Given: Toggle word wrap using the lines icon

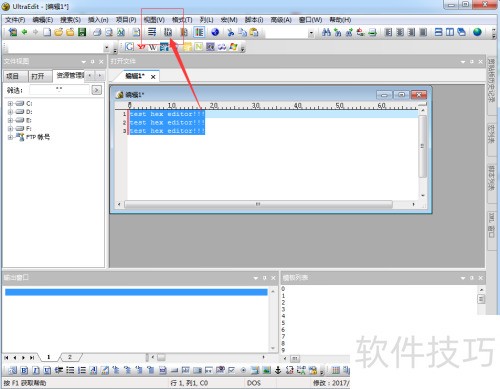Looking at the screenshot, I should click(152, 32).
